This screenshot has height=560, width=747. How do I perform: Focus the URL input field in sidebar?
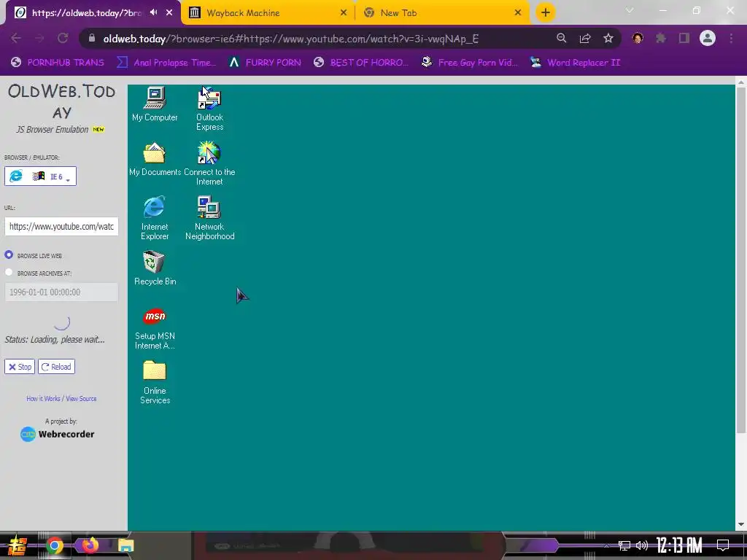[61, 227]
